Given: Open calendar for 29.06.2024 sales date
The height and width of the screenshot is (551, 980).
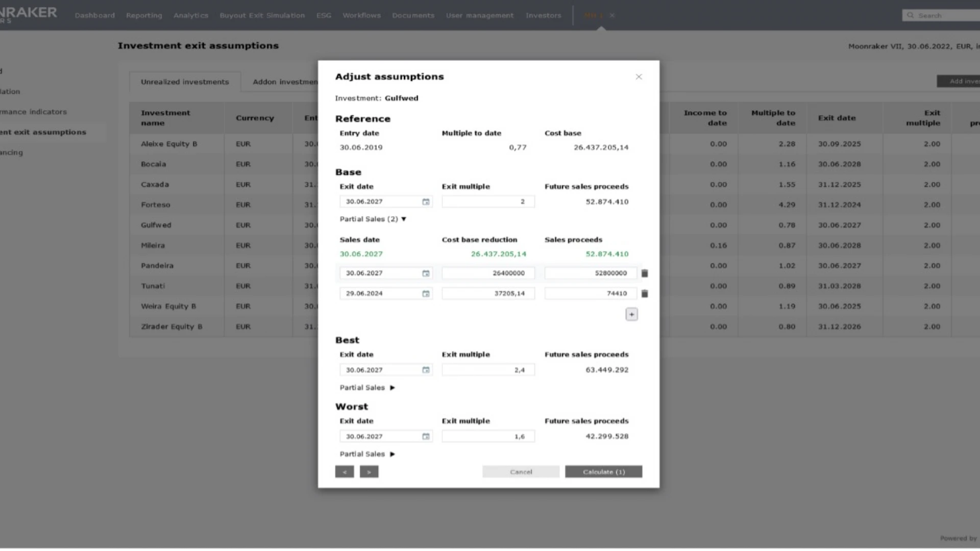Looking at the screenshot, I should [x=426, y=294].
